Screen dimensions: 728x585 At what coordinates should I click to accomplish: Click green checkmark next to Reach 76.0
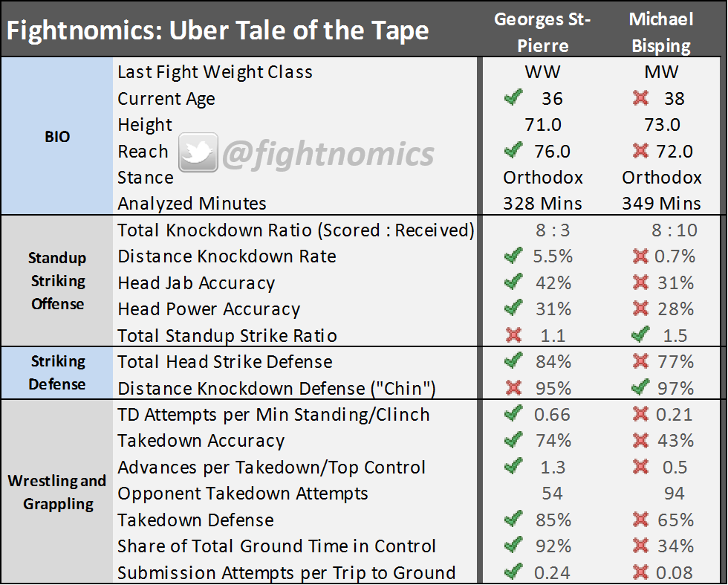[x=513, y=152]
